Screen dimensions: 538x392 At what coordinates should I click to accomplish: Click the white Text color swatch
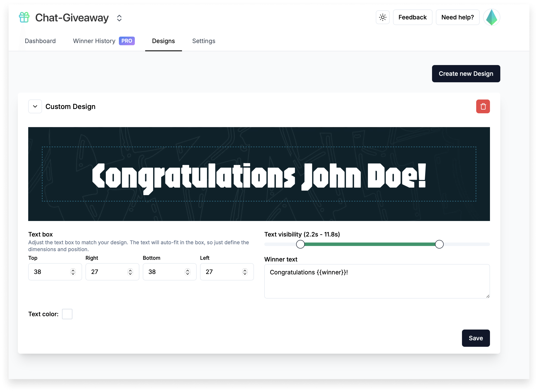click(x=67, y=314)
